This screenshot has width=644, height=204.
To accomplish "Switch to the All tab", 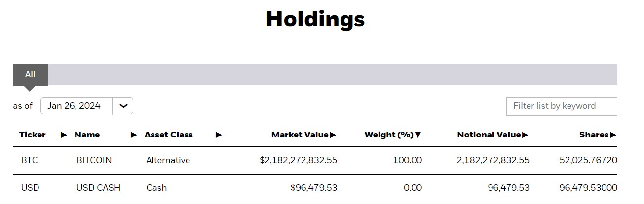I will [x=30, y=74].
